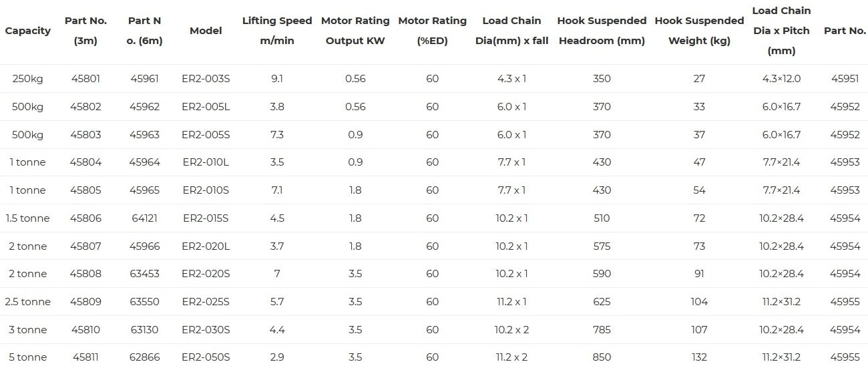Click headroom value 785
868x370 pixels.
(x=602, y=330)
